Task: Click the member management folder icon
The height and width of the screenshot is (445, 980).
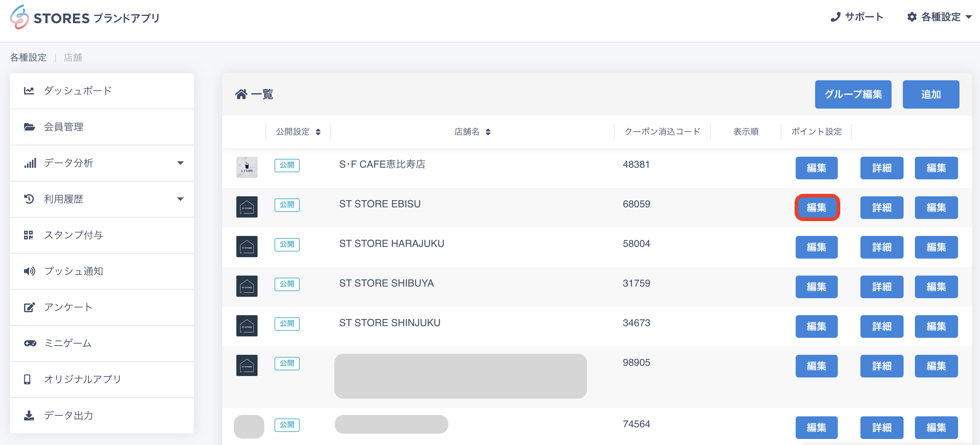Action: pyautogui.click(x=29, y=127)
